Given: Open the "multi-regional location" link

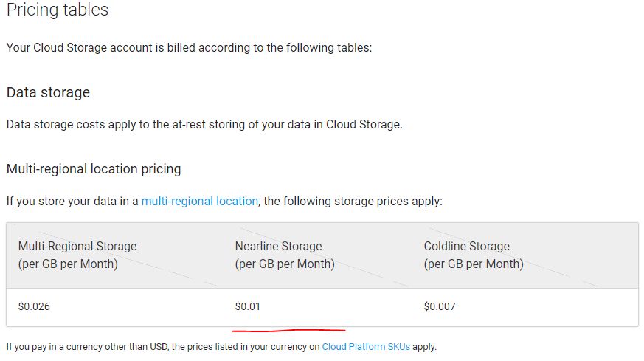Looking at the screenshot, I should 199,201.
